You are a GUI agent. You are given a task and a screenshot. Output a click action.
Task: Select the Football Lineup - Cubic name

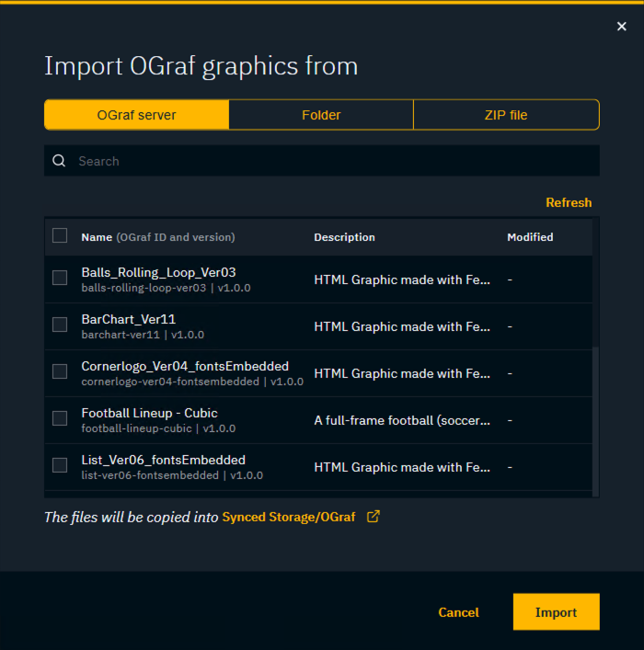click(149, 413)
